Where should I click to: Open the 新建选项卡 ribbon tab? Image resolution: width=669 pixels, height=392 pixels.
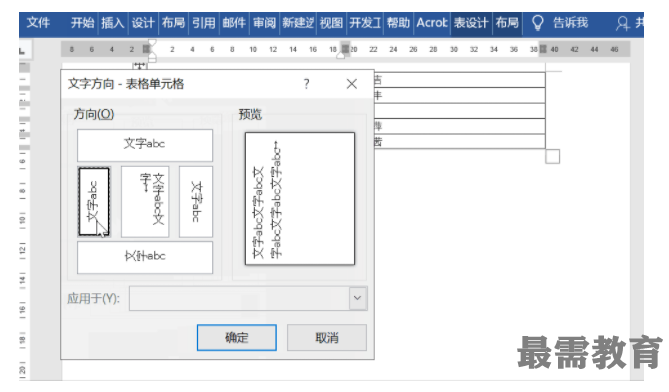[298, 23]
